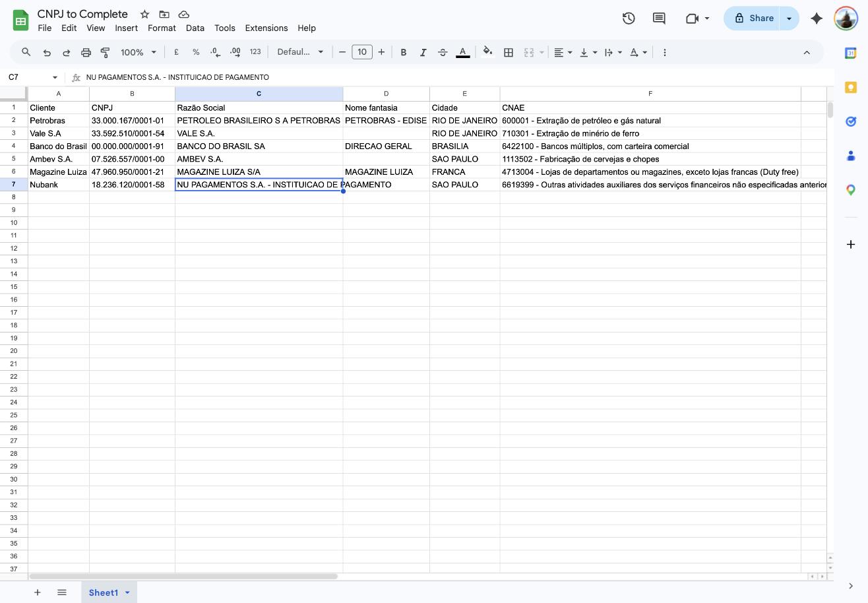Get add-ons with plus icon

tap(851, 244)
